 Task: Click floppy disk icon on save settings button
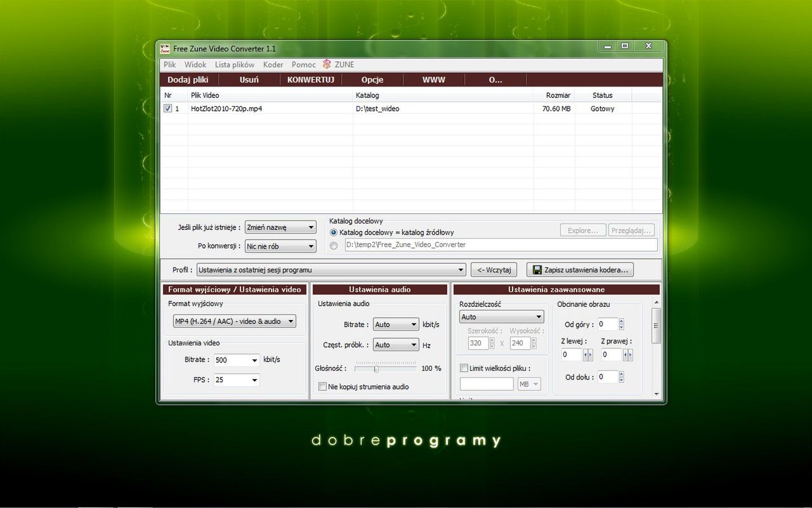point(538,270)
